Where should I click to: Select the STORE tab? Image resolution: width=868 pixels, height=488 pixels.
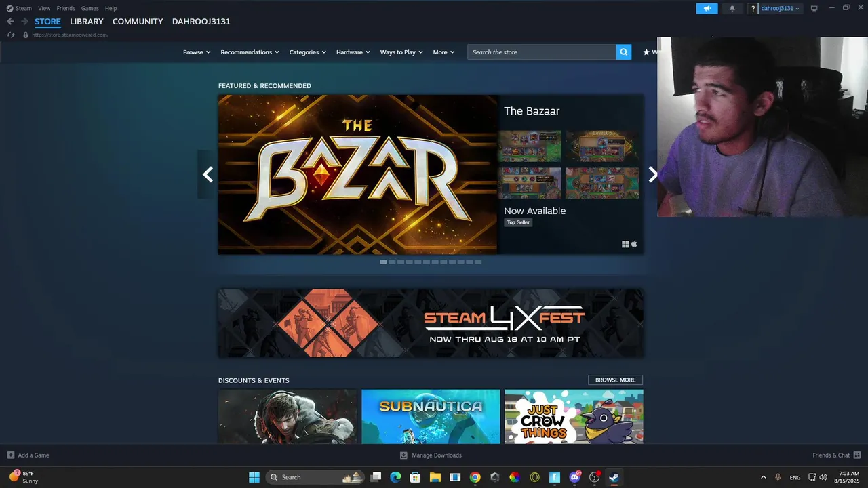47,22
